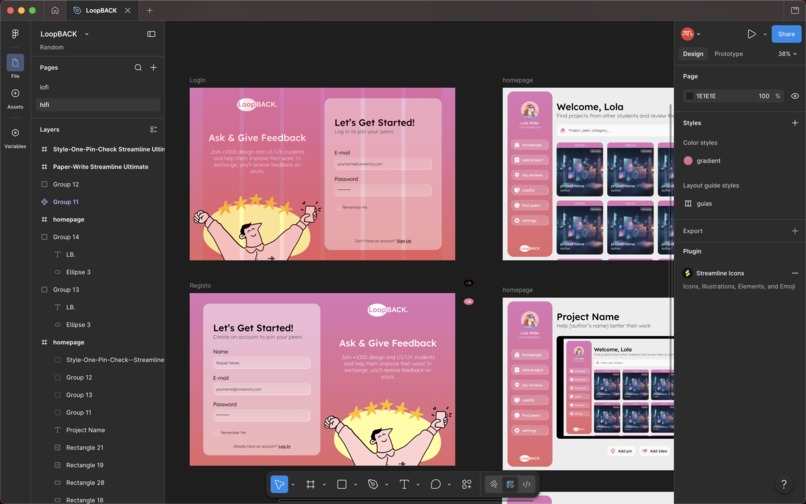Open the hifi page
806x504 pixels.
click(x=97, y=104)
